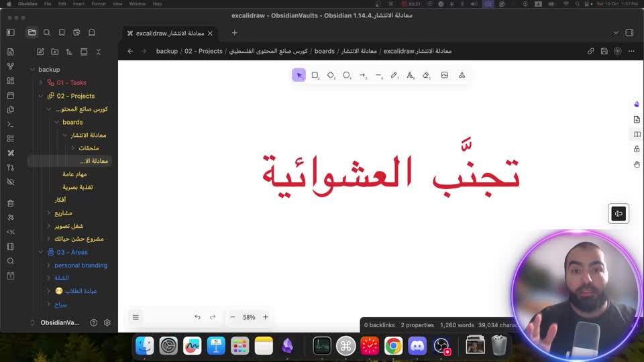Screen dimensions: 644x362
Task: Select the Ellipse tool
Action: point(347,75)
